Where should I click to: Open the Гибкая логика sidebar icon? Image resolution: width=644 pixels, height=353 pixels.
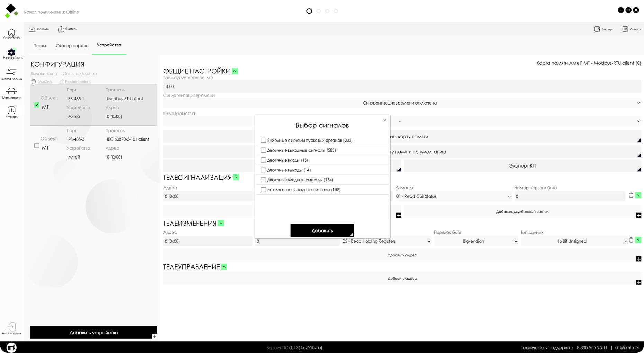[x=11, y=72]
